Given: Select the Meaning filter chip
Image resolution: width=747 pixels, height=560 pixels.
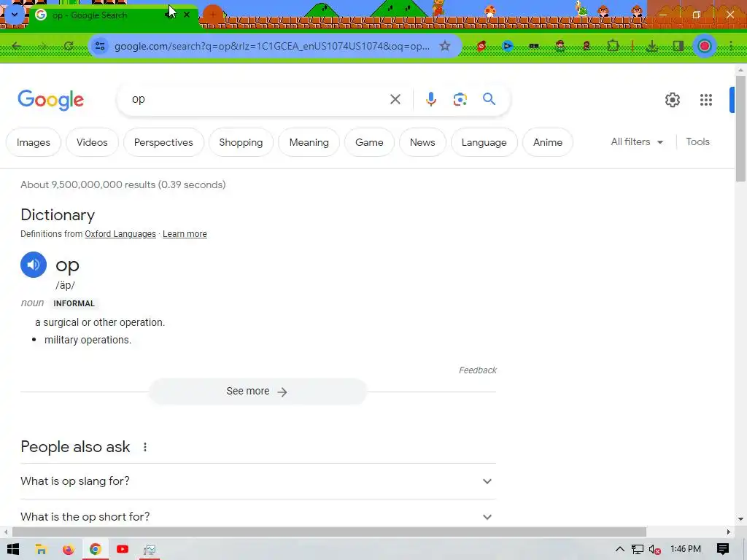Looking at the screenshot, I should [x=309, y=142].
